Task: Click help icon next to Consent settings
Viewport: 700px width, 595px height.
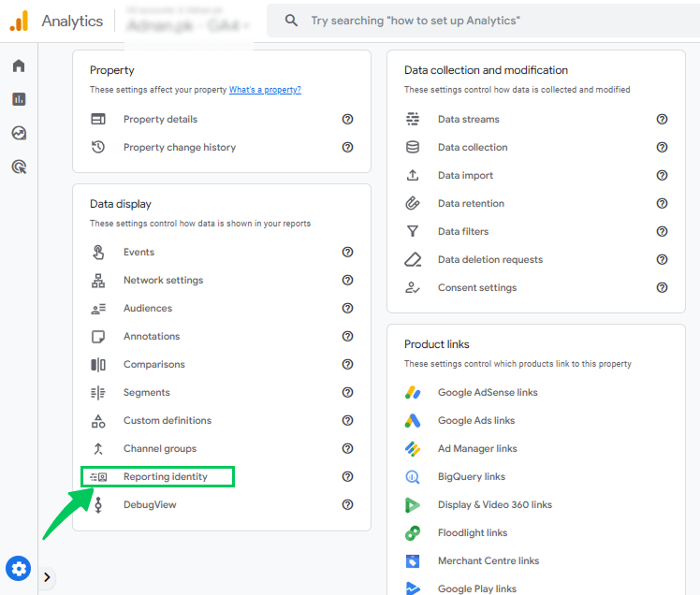Action: point(662,287)
